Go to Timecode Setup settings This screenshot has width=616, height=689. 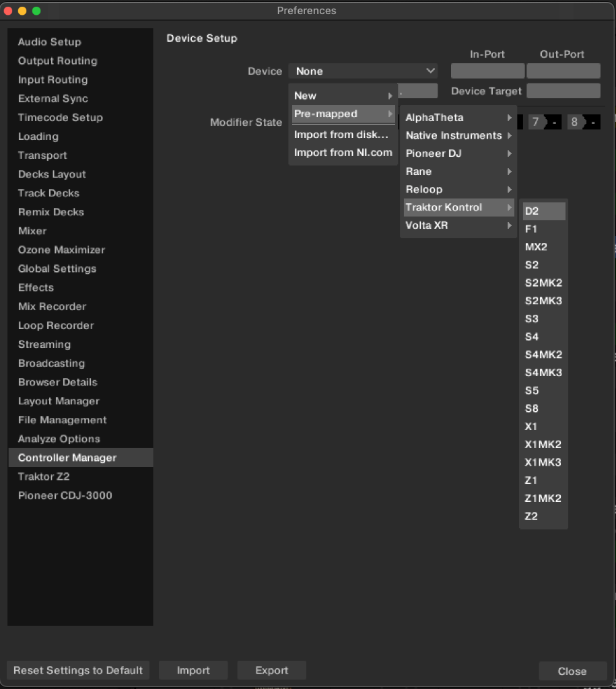coord(81,117)
